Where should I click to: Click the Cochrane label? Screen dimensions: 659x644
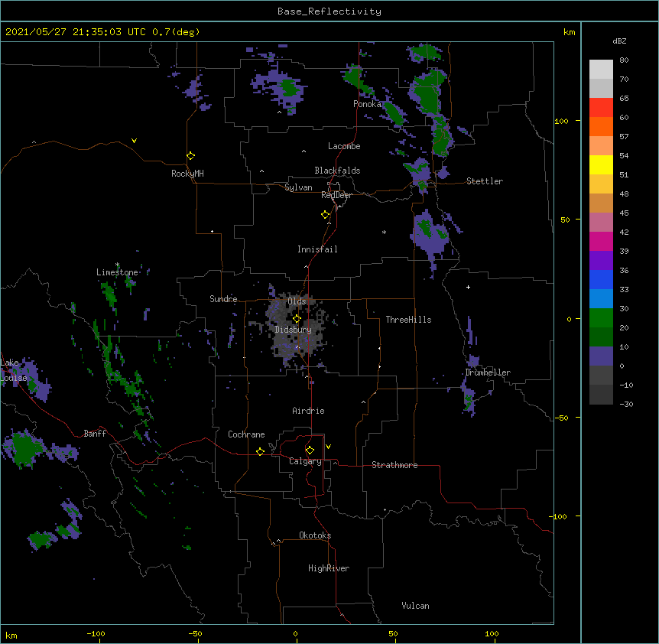click(246, 434)
